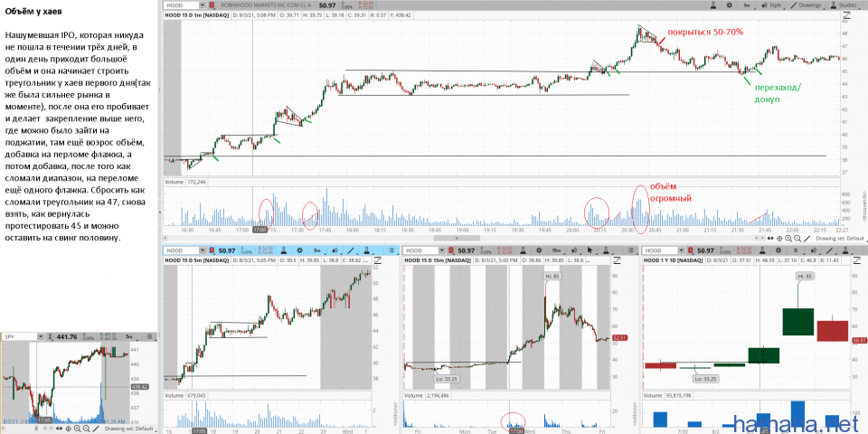868x434 pixels.
Task: Open settings gear on 15m chart
Action: click(539, 250)
